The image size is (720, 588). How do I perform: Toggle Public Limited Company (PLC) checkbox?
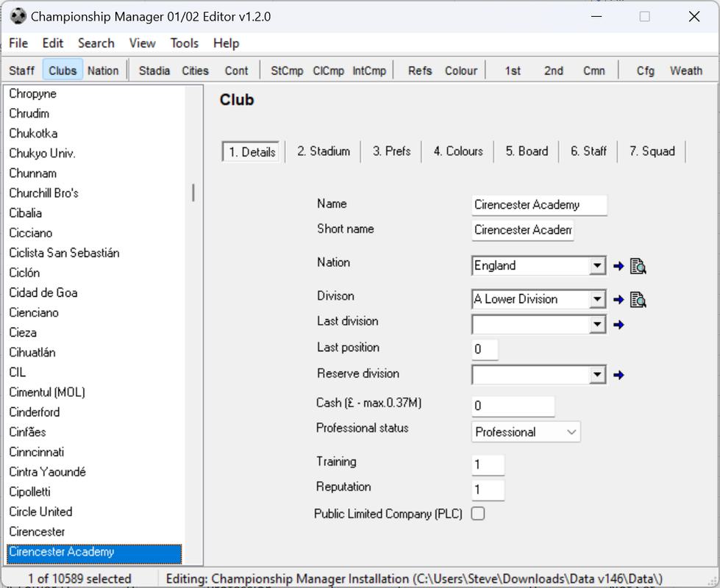coord(478,514)
